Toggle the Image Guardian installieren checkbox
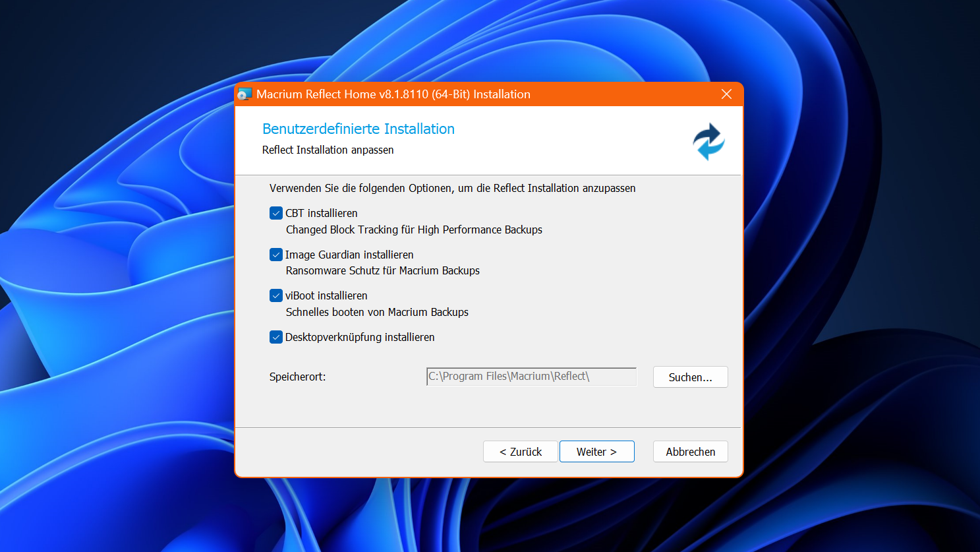Screen dimensions: 980x552 (276, 255)
